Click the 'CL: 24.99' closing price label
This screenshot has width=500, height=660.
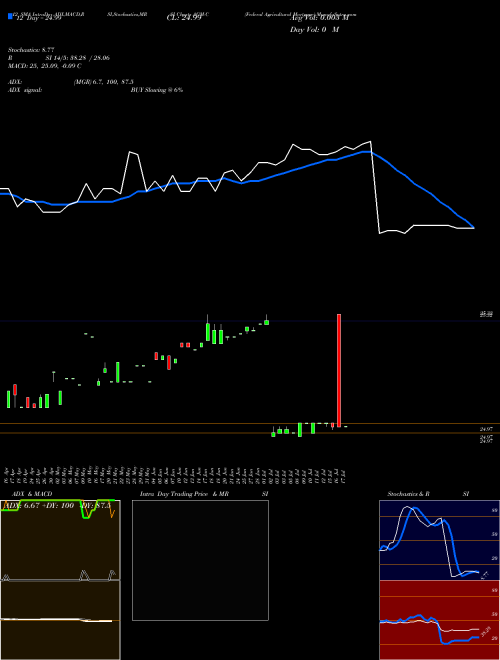(x=184, y=18)
